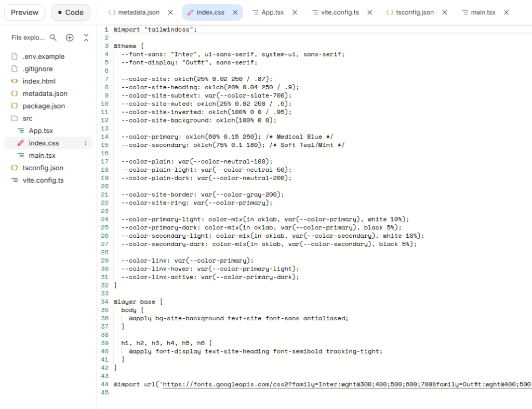The image size is (532, 409).
Task: Open App.tsx under src folder
Action: point(41,131)
